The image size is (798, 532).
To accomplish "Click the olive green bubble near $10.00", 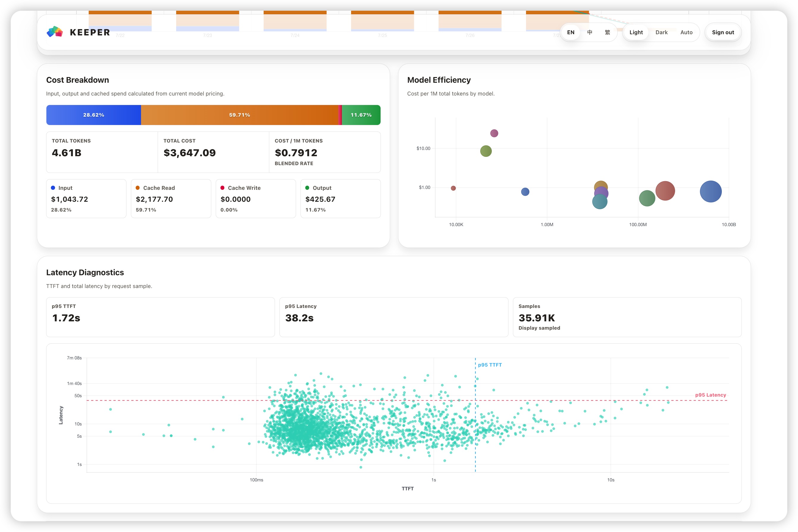I will tap(486, 151).
